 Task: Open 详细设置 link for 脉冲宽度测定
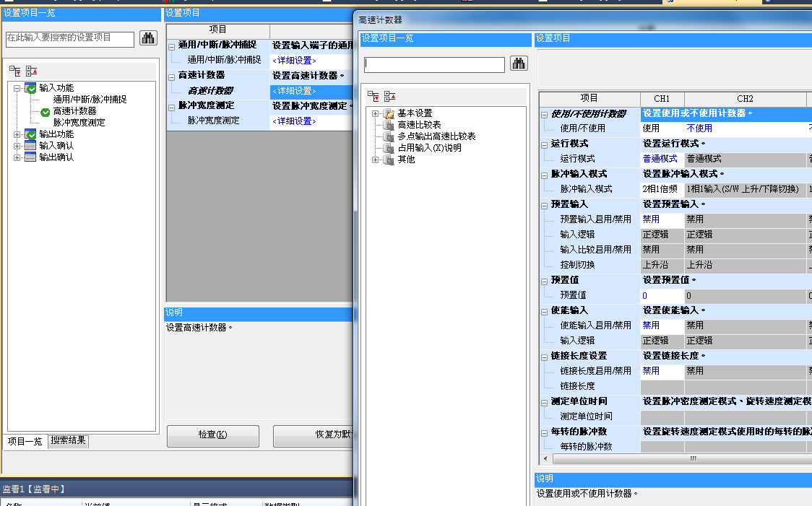click(294, 121)
